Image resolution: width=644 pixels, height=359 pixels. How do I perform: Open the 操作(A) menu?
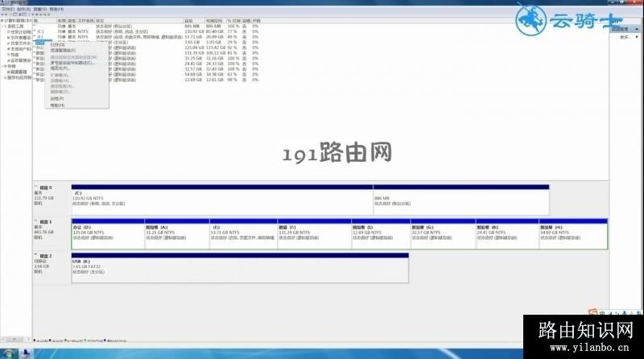click(23, 9)
